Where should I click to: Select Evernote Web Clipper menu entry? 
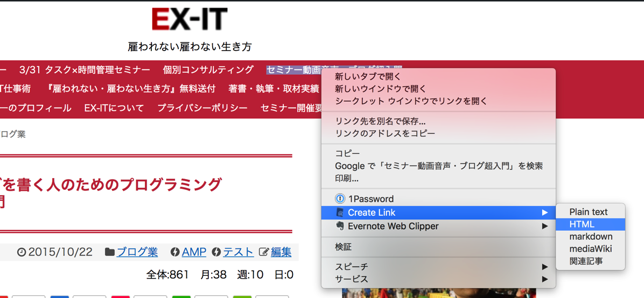tap(438, 226)
